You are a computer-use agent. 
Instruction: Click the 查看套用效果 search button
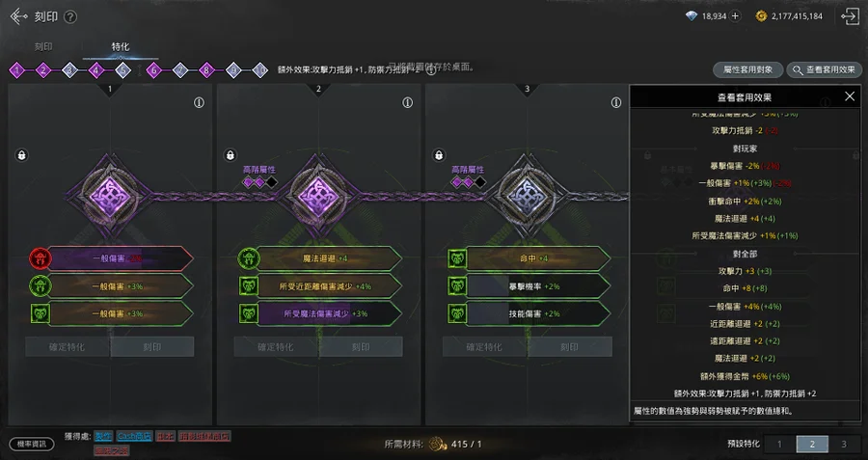point(825,69)
